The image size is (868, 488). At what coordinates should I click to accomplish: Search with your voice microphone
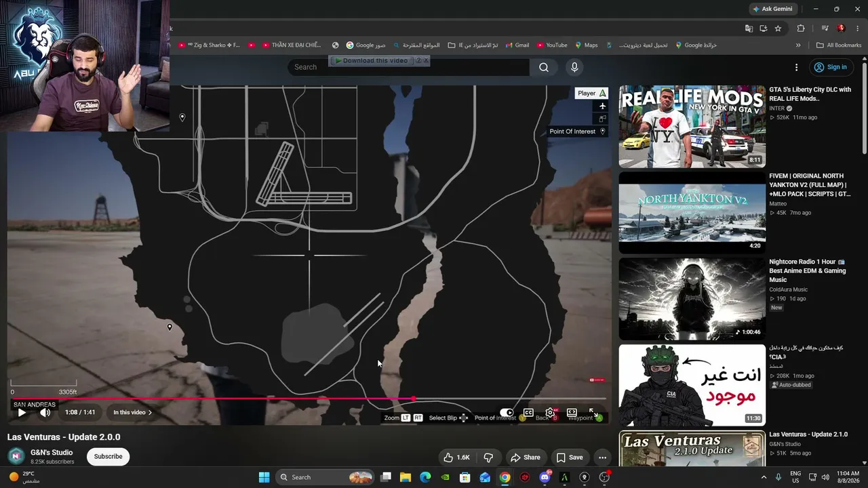tap(574, 67)
